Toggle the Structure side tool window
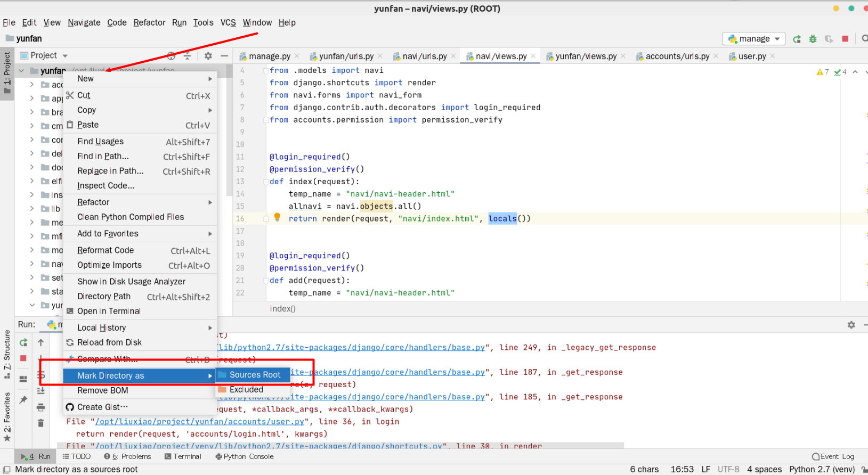Image resolution: width=868 pixels, height=475 pixels. click(x=7, y=354)
